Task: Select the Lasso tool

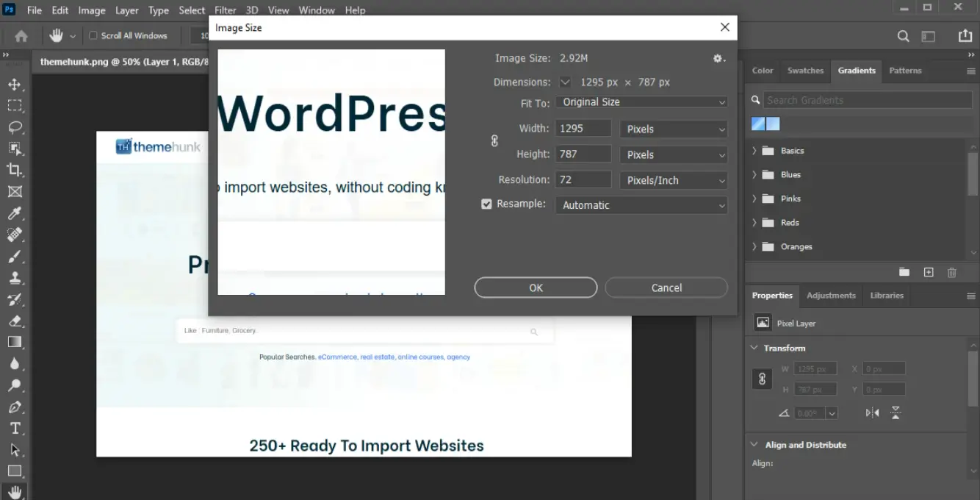Action: tap(15, 127)
